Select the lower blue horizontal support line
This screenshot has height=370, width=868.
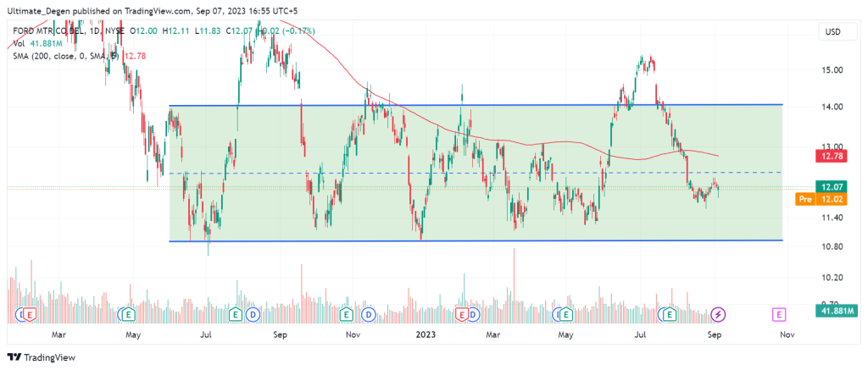pyautogui.click(x=476, y=240)
